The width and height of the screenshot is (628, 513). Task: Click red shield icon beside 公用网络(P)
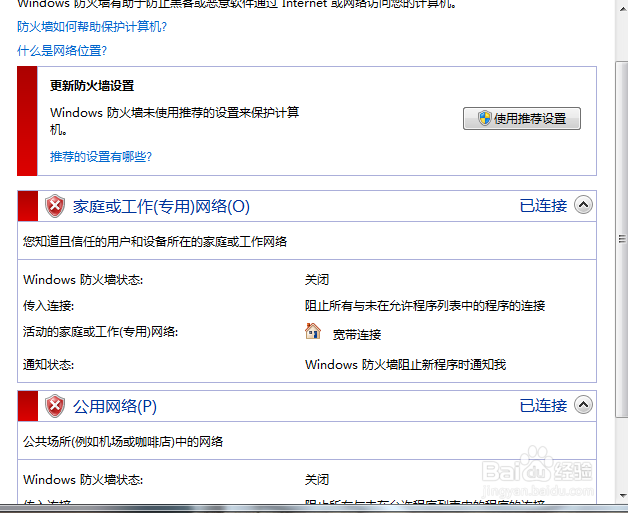point(55,406)
